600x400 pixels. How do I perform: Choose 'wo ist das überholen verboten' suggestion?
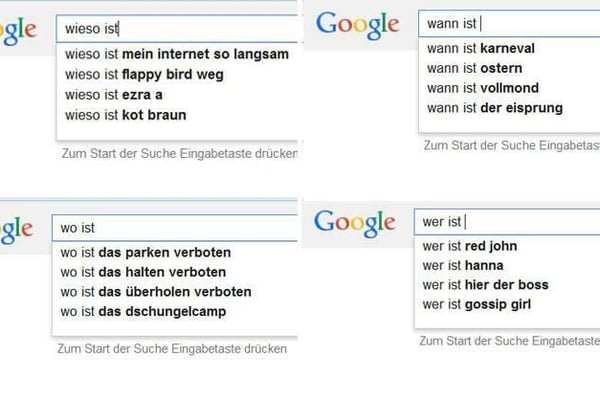155,292
